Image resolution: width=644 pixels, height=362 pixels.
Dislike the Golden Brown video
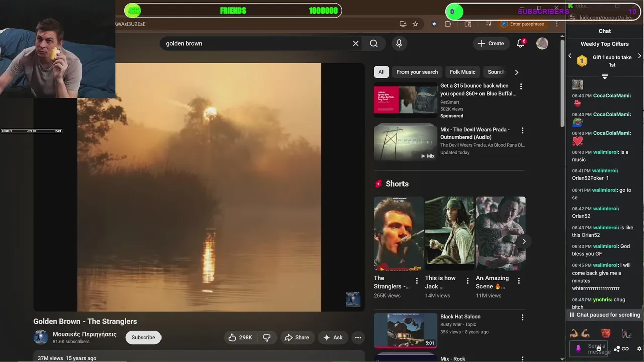[267, 338]
